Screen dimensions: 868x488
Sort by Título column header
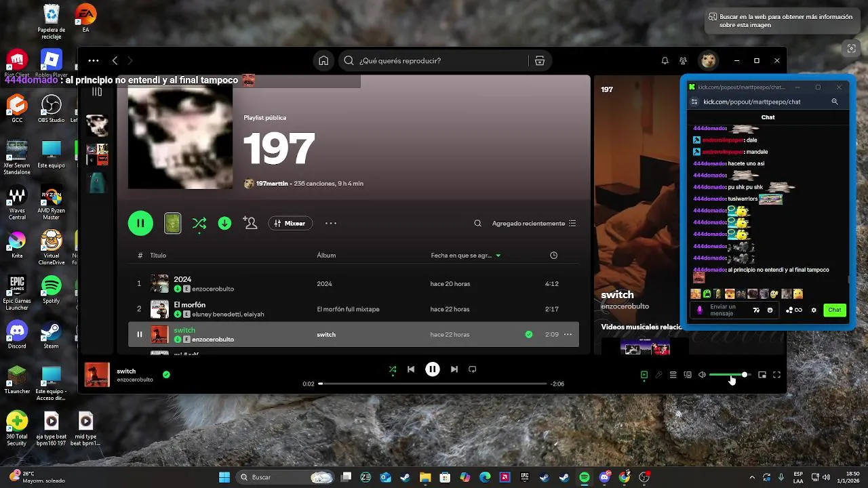tap(158, 256)
